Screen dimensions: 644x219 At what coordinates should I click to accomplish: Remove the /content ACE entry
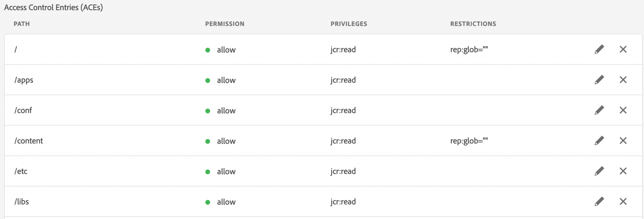(x=623, y=141)
